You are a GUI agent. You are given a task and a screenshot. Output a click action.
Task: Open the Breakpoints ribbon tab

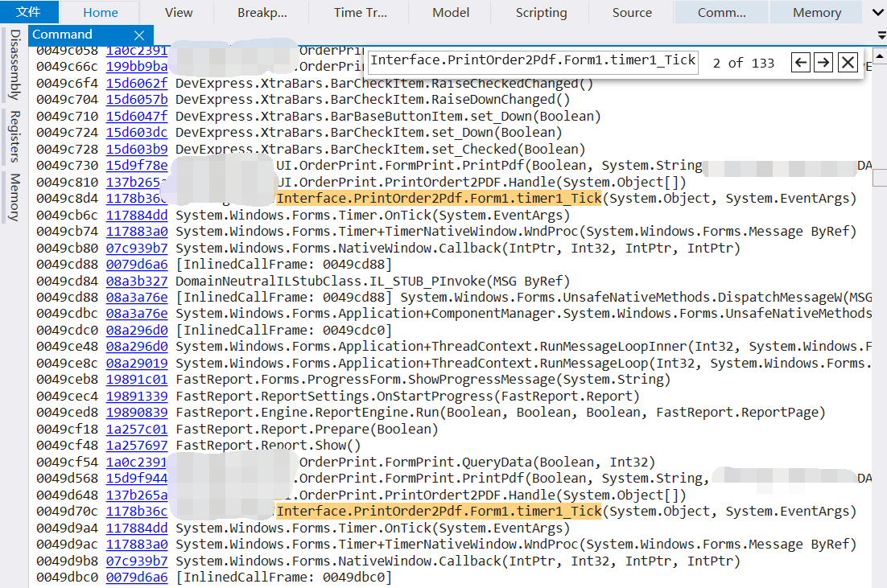coord(262,12)
